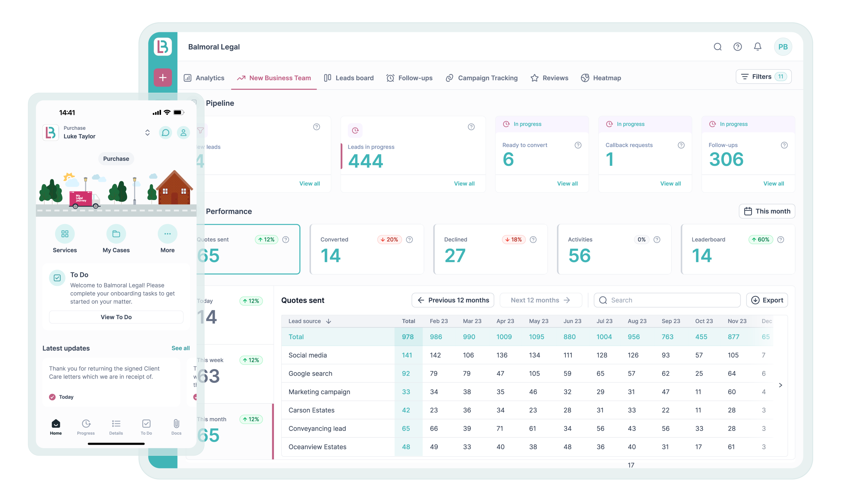Expand the Luke Taylor matter switcher
The height and width of the screenshot is (504, 843).
[x=147, y=133]
